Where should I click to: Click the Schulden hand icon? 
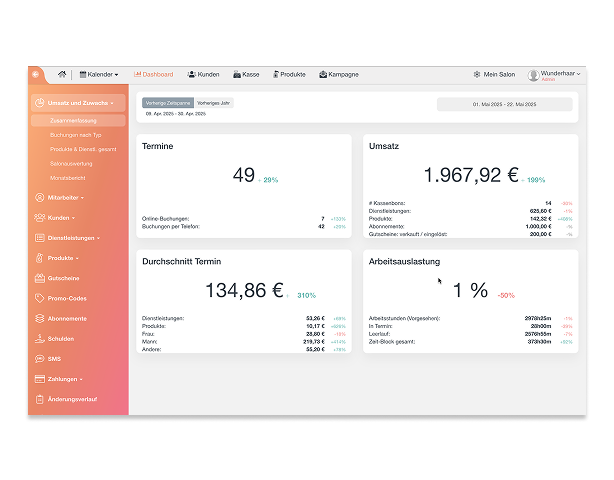tap(40, 339)
